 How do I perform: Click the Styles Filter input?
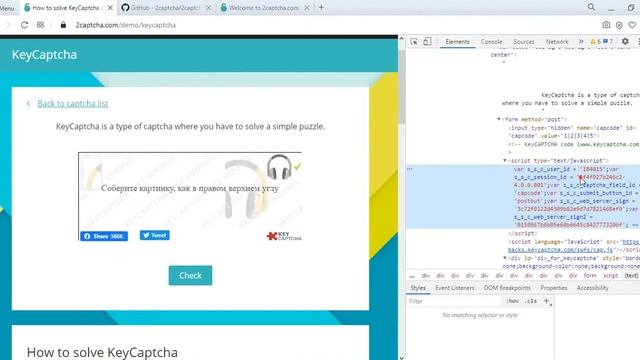[453, 301]
